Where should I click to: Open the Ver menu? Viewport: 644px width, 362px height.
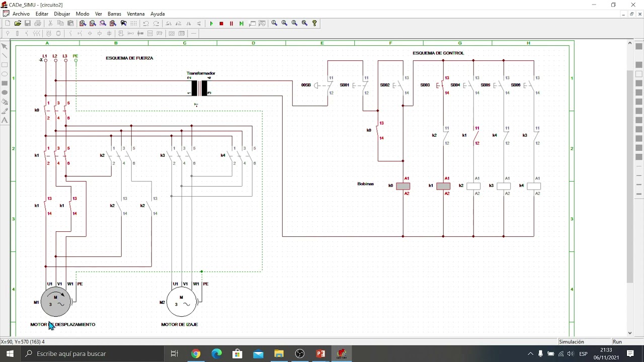click(99, 14)
